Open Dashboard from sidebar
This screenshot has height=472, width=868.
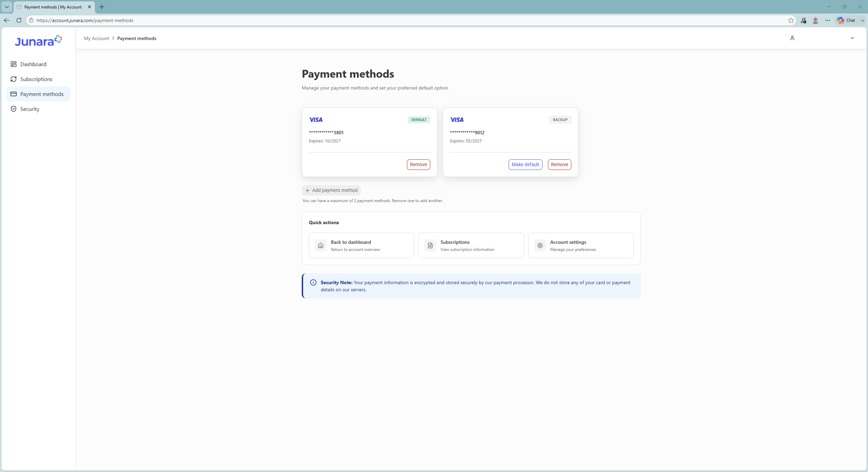point(38,64)
